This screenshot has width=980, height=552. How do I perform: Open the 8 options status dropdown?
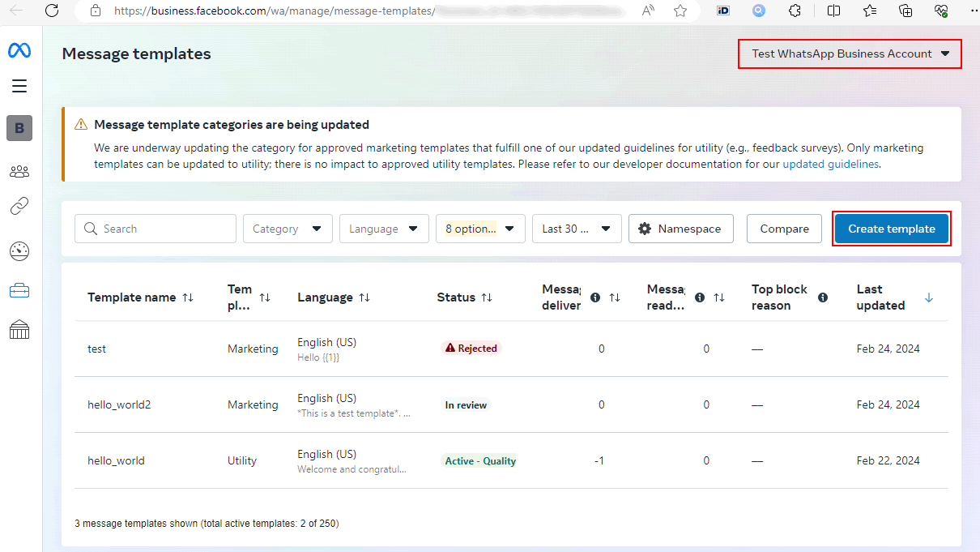(480, 229)
